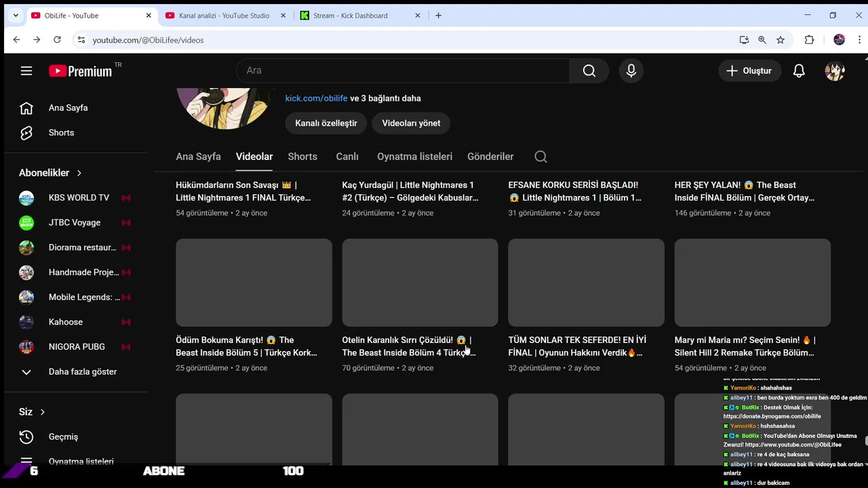
Task: Select the Videolar channel tab
Action: coord(254,157)
